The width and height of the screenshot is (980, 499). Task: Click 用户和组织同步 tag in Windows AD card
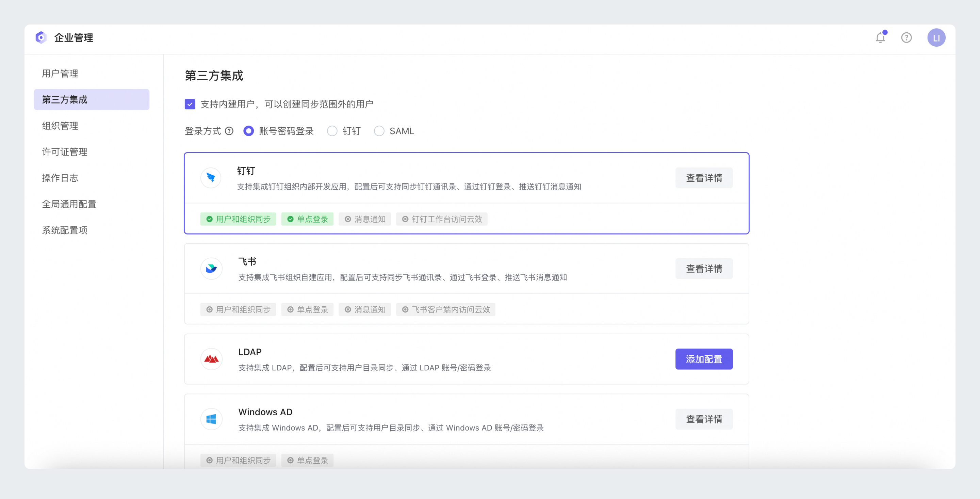pyautogui.click(x=238, y=460)
